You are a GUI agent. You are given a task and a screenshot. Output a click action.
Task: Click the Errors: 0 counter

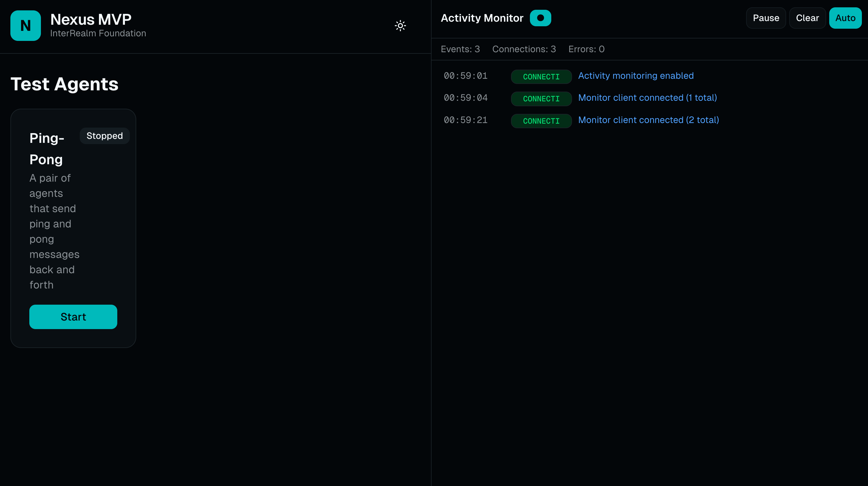[586, 49]
